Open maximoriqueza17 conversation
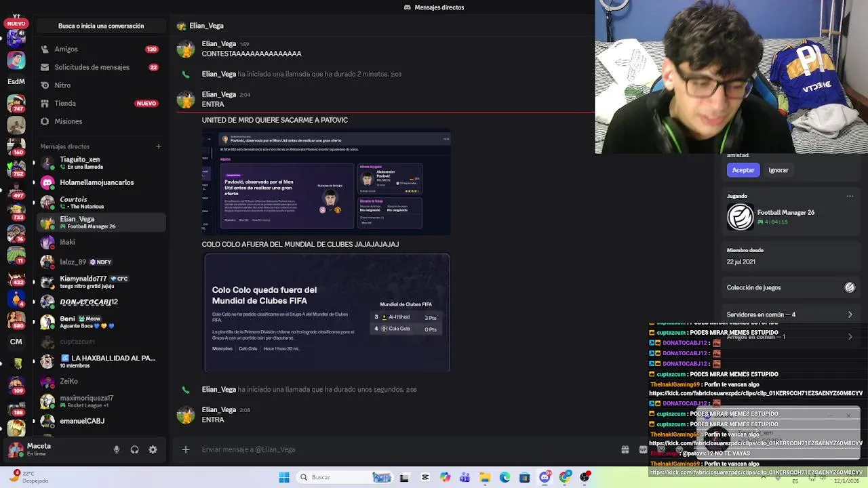This screenshot has height=488, width=868. click(100, 401)
